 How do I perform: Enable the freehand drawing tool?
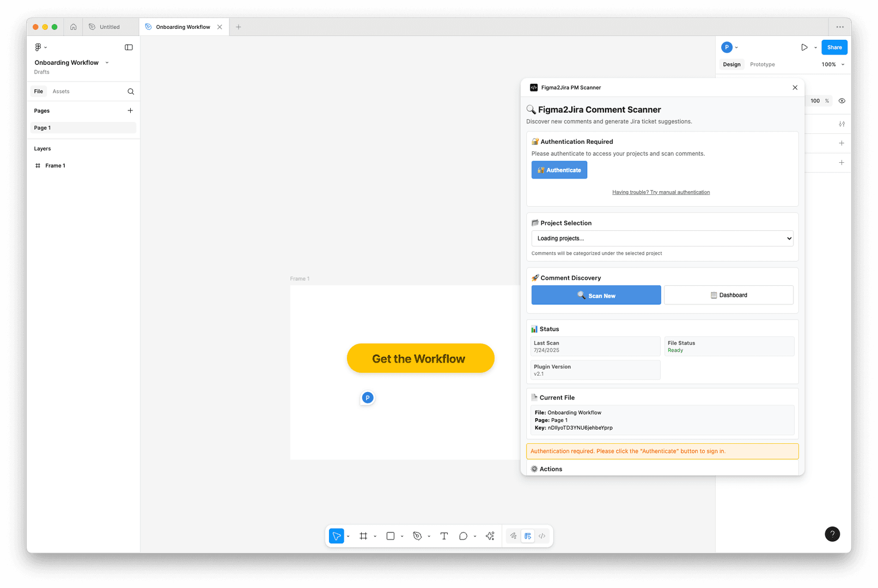[x=513, y=536]
